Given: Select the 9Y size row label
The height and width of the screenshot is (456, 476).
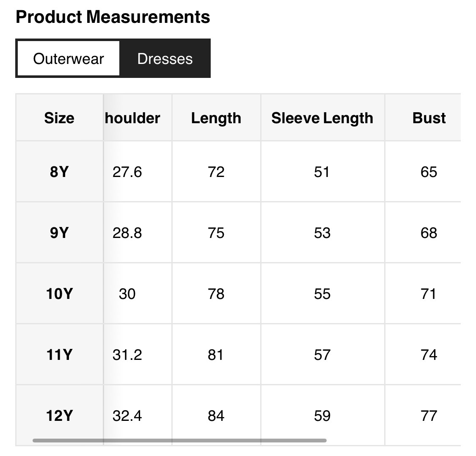Looking at the screenshot, I should tap(59, 233).
